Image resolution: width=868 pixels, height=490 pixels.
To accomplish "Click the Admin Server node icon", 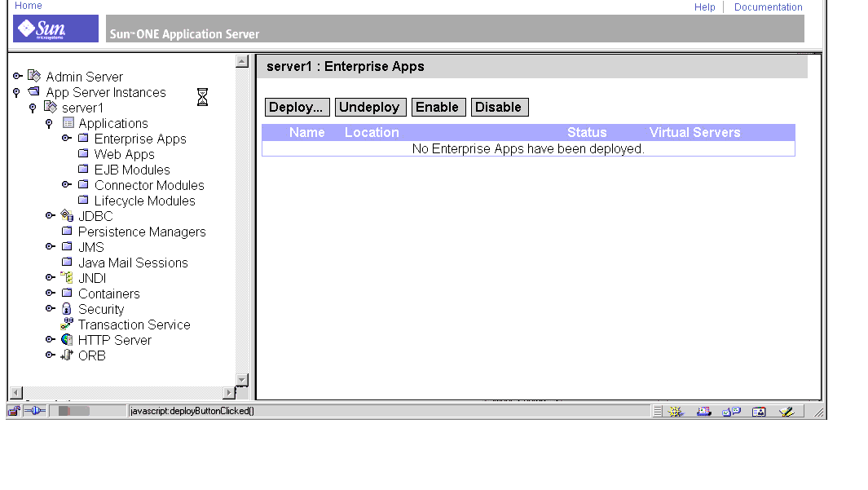I will coord(34,75).
